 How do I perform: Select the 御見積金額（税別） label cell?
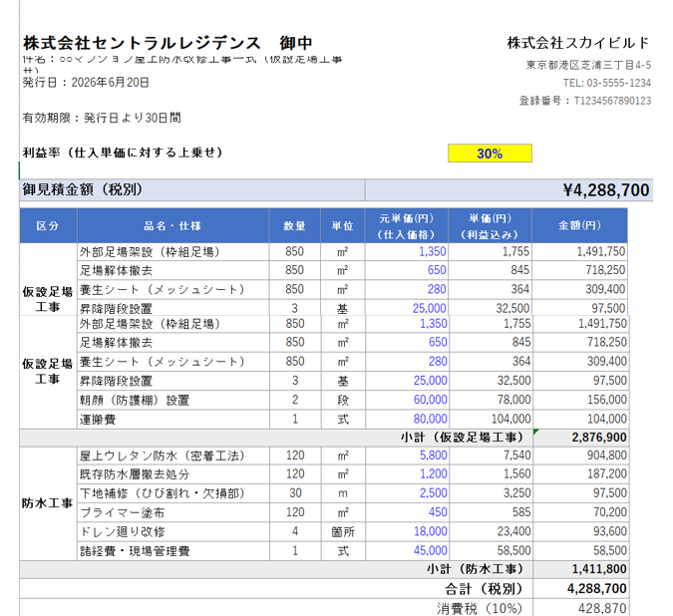point(192,190)
